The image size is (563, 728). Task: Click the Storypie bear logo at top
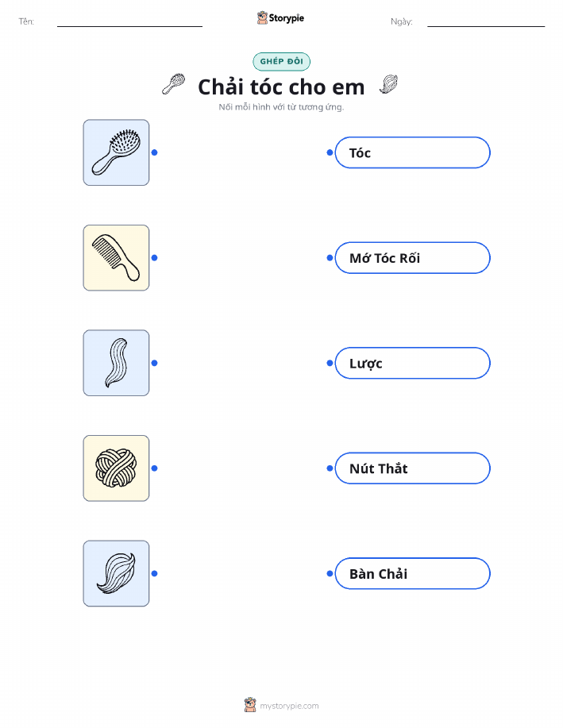click(263, 17)
